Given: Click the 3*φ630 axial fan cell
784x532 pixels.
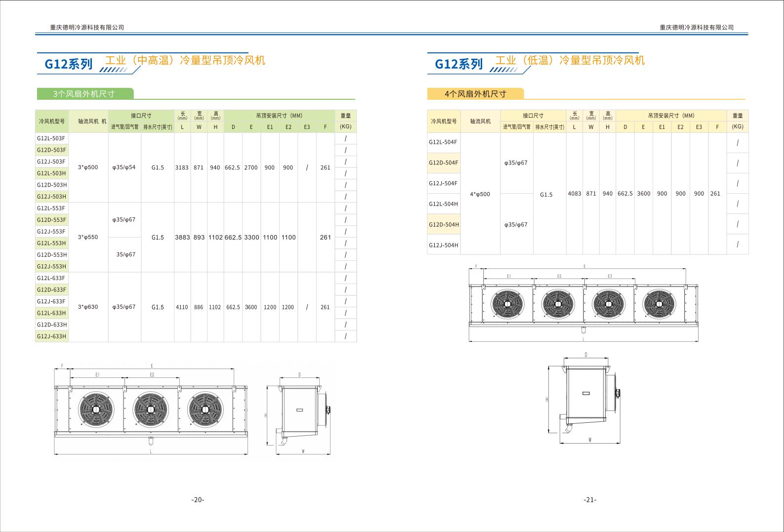Looking at the screenshot, I should tap(88, 307).
